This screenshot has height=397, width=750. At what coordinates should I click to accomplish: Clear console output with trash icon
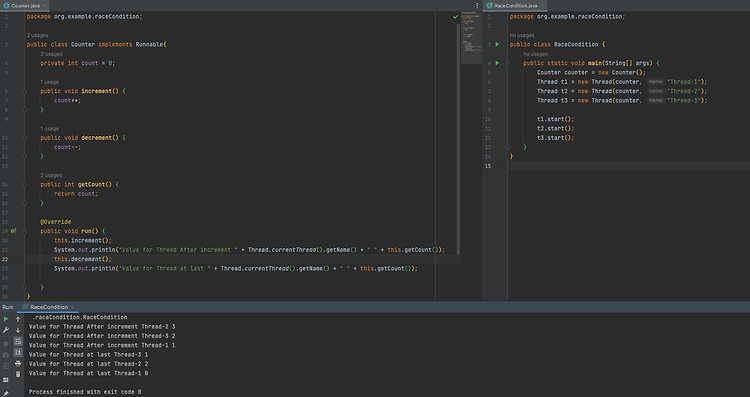click(18, 374)
